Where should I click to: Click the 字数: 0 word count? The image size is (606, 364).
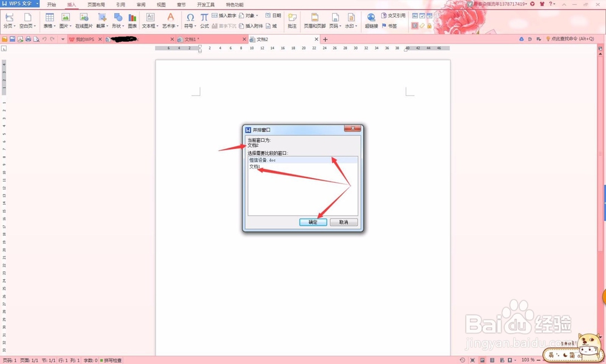point(90,360)
